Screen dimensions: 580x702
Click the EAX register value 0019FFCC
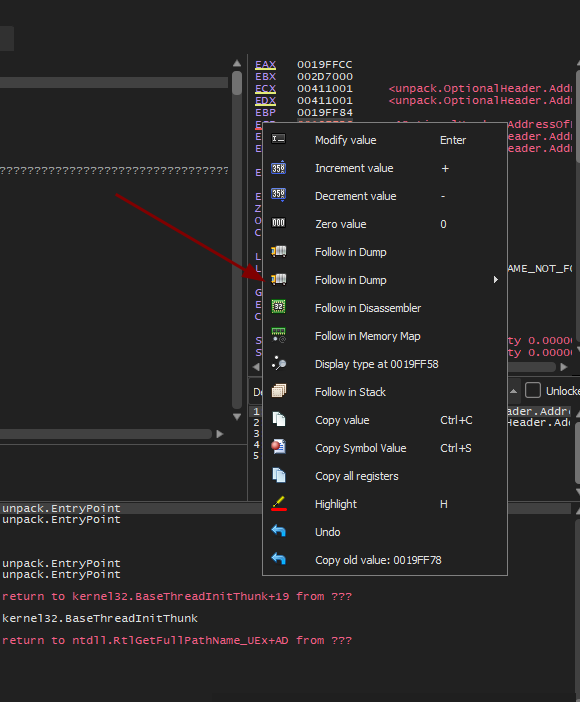[325, 64]
